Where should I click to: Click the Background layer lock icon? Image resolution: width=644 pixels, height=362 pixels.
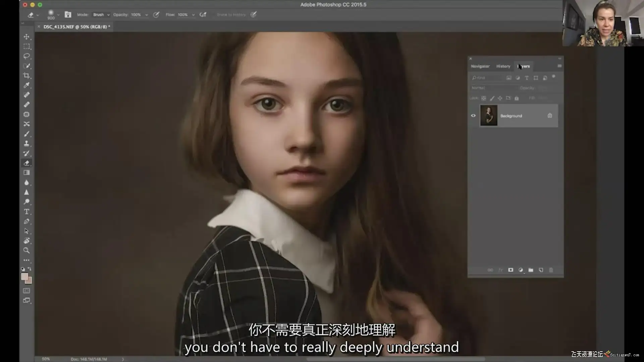[x=550, y=116]
